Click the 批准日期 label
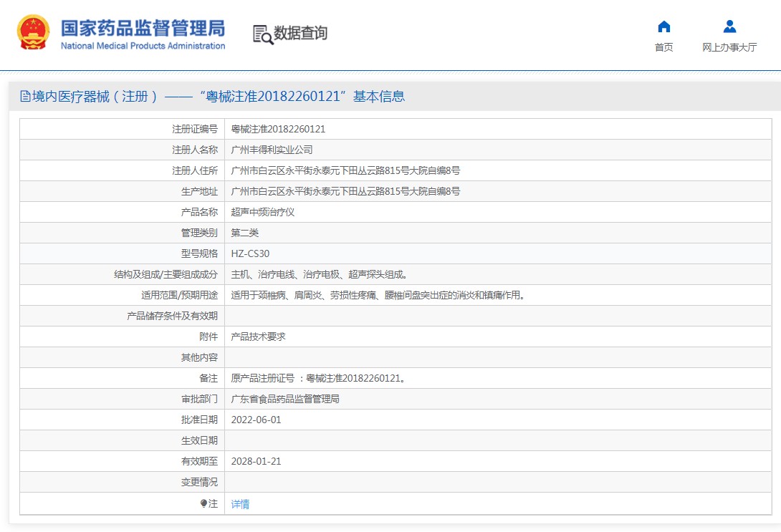Image resolution: width=781 pixels, height=532 pixels. coord(199,420)
